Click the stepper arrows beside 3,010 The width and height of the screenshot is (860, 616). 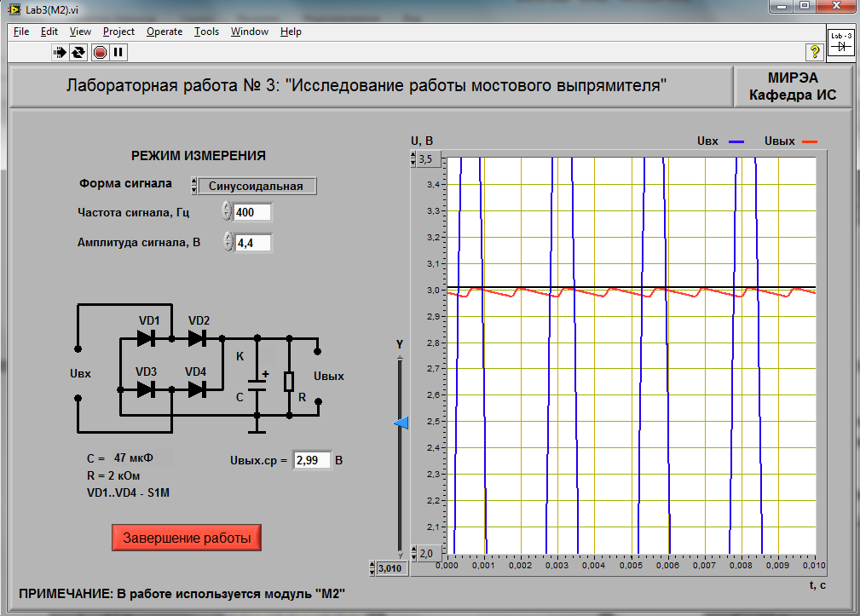(372, 568)
